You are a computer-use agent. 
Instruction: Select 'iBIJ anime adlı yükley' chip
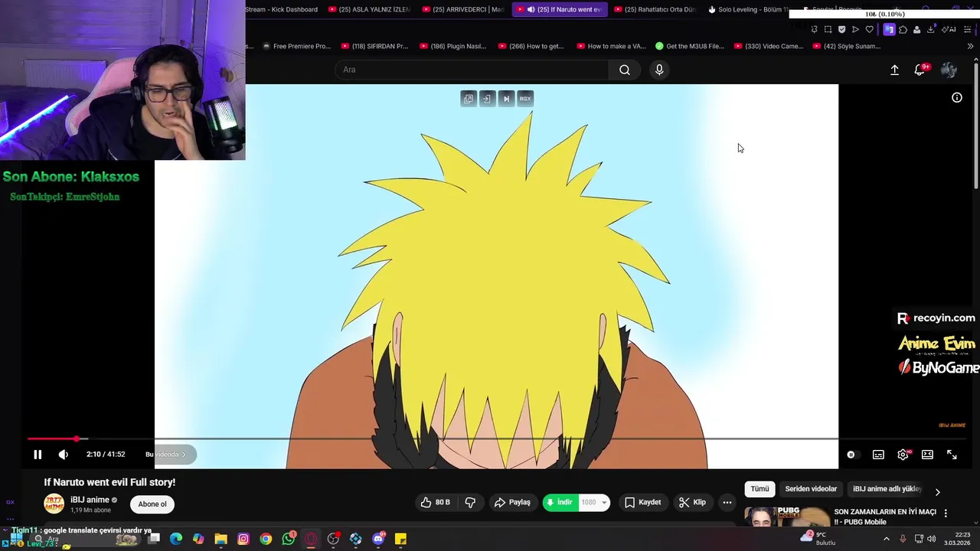[x=887, y=489]
